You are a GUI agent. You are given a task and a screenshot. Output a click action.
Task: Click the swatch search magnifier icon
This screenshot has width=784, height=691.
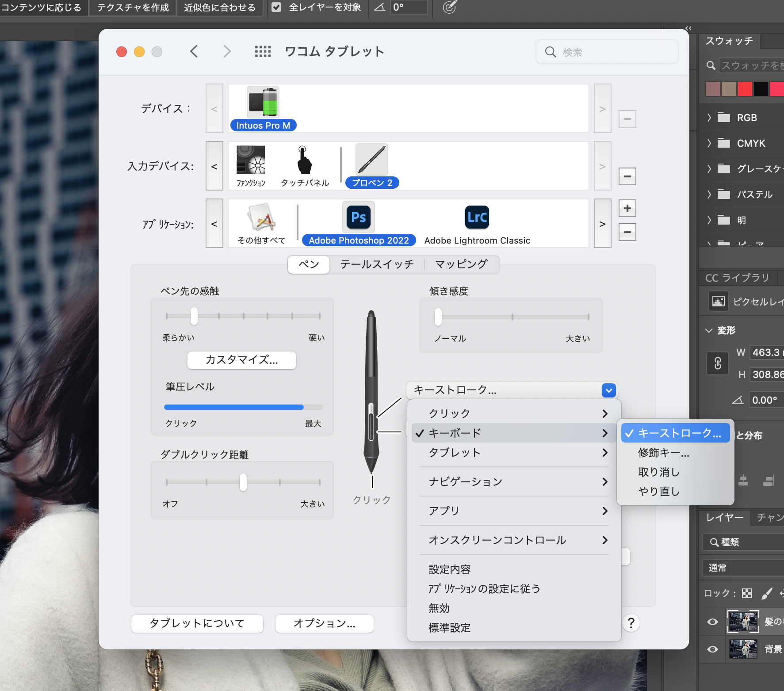[711, 65]
